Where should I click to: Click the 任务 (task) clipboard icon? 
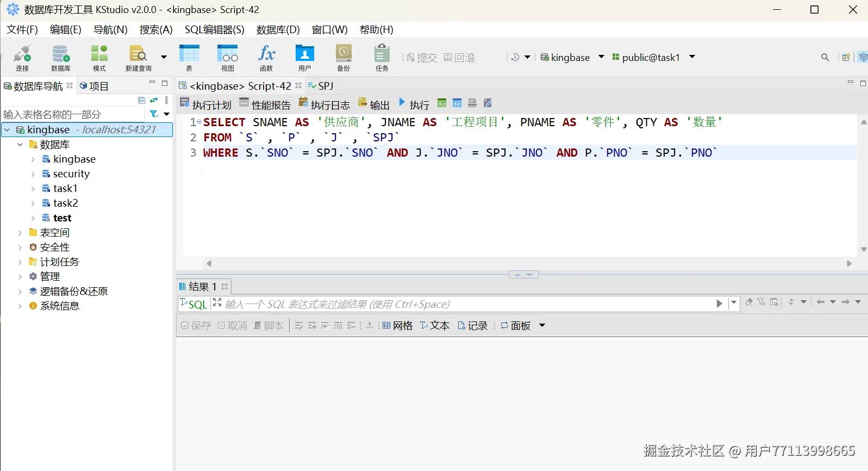pyautogui.click(x=382, y=58)
